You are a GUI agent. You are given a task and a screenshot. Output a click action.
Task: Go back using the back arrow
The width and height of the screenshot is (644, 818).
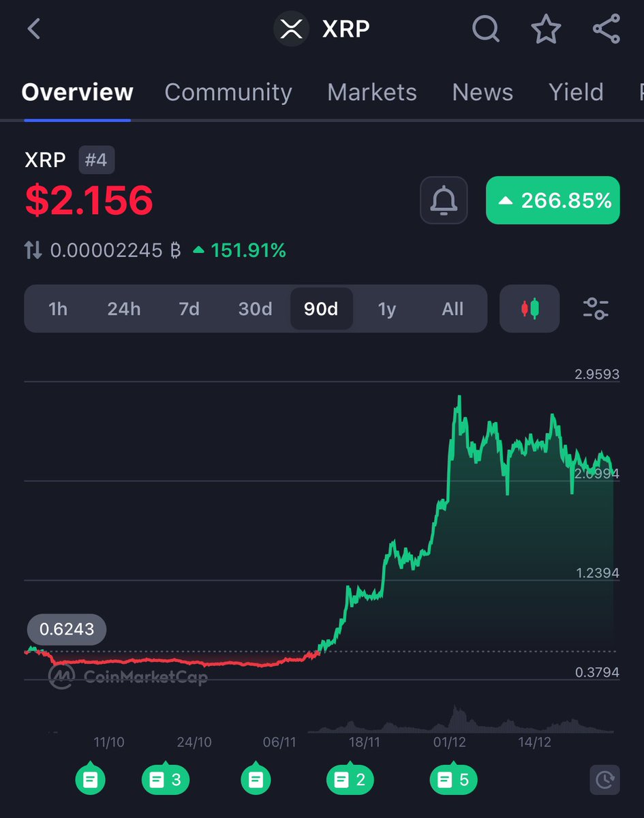point(34,29)
